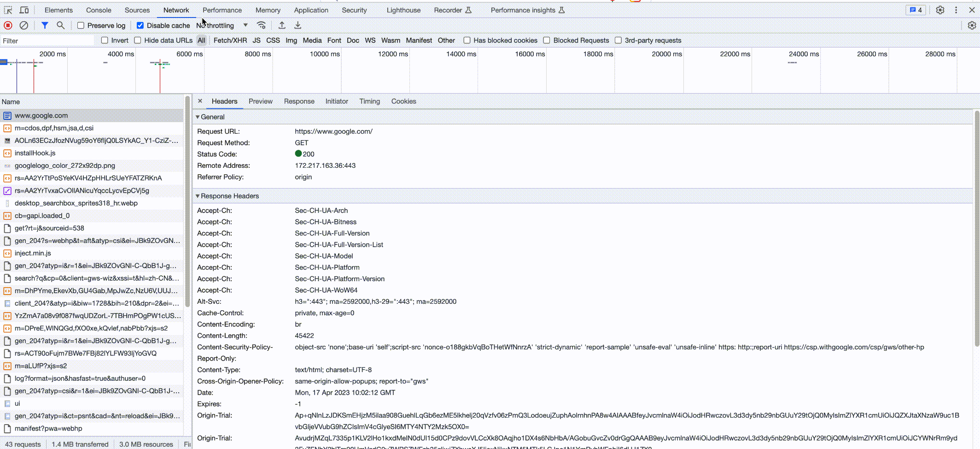Open the 4 issues badge
Screen dimensions: 980x449
pyautogui.click(x=916, y=10)
